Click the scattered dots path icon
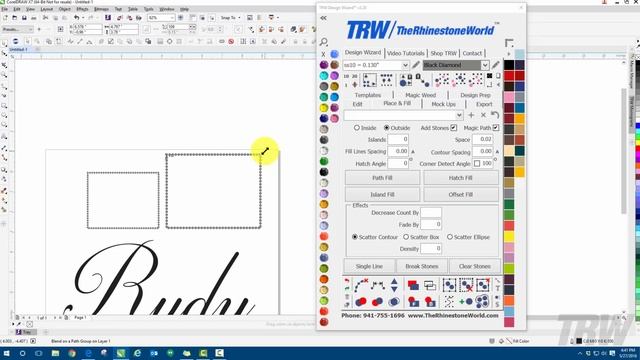The width and height of the screenshot is (640, 360). tap(449, 302)
